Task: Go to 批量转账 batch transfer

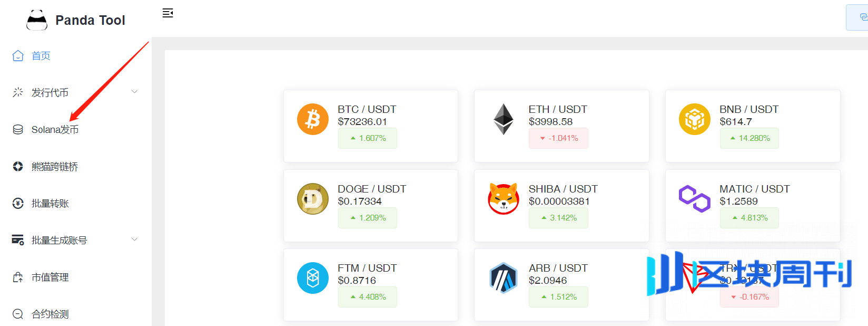Action: [50, 204]
